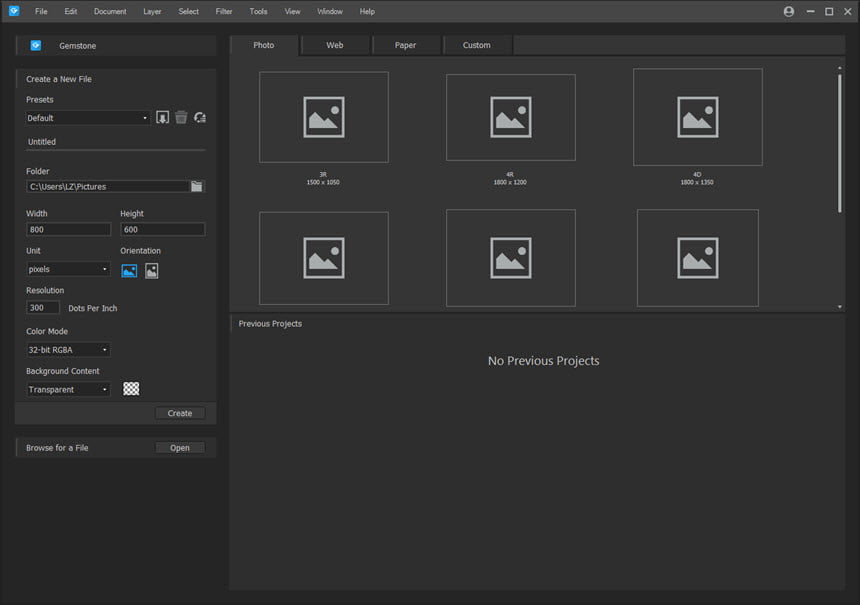Select landscape orientation
This screenshot has height=605, width=860.
(x=129, y=270)
